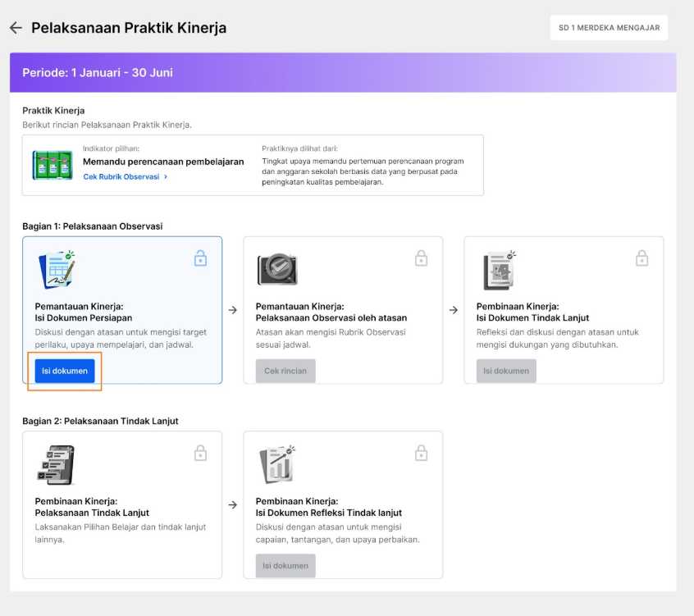Image resolution: width=694 pixels, height=616 pixels.
Task: Click the Memandu perencanaan pembelajaran indicator icon
Action: [x=53, y=165]
